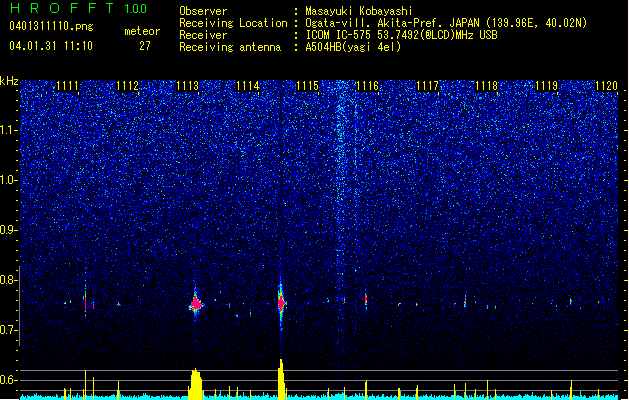The image size is (629, 400).
Task: Click the 1117 time marker
Action: tap(427, 86)
